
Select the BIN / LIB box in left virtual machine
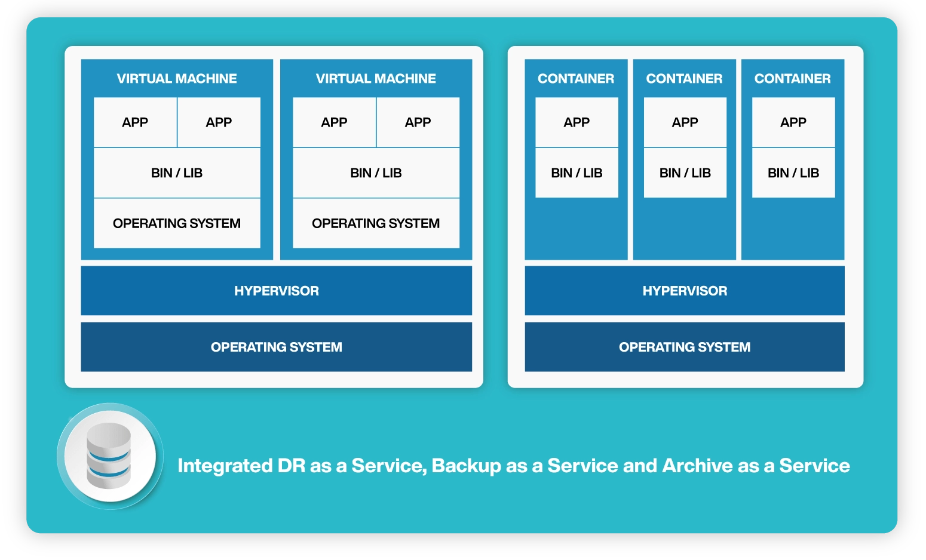(x=177, y=173)
